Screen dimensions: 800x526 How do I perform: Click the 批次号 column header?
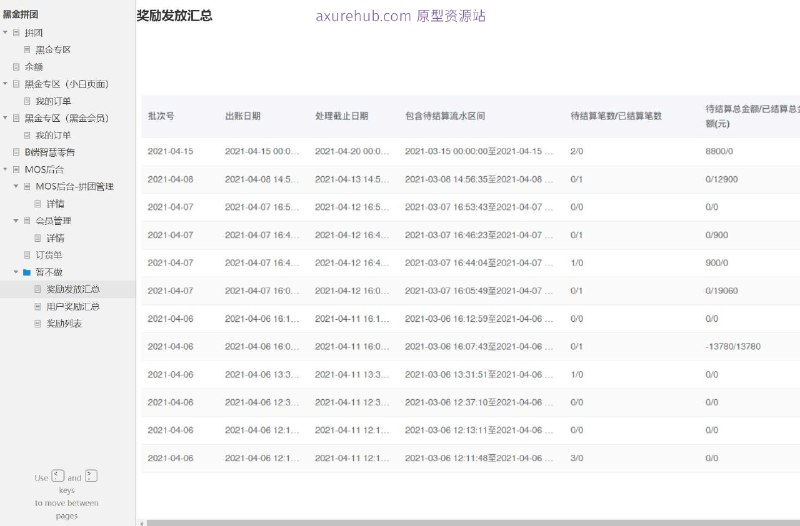(161, 116)
